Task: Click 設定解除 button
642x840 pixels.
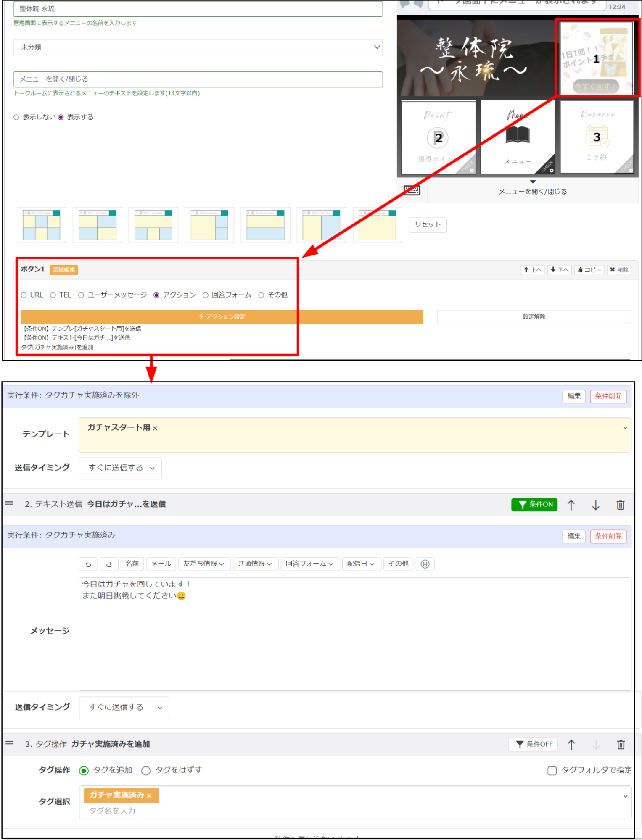Action: (534, 317)
